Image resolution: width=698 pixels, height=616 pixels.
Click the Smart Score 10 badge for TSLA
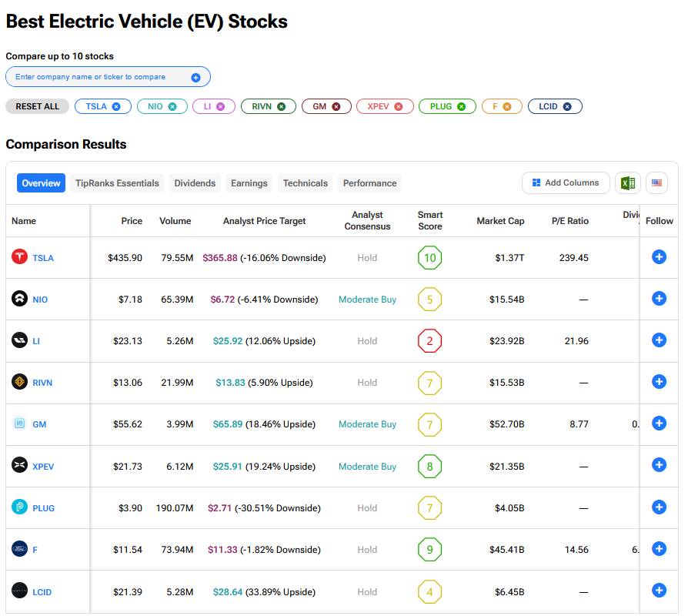[x=429, y=258]
